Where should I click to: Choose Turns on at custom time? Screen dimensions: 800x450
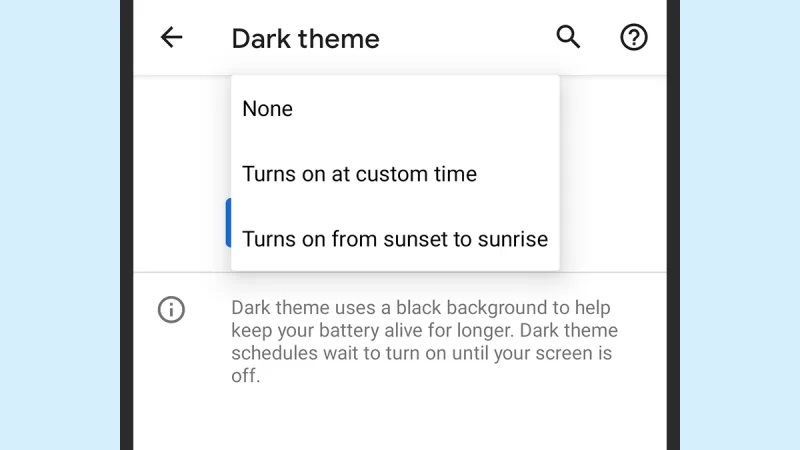click(x=359, y=174)
